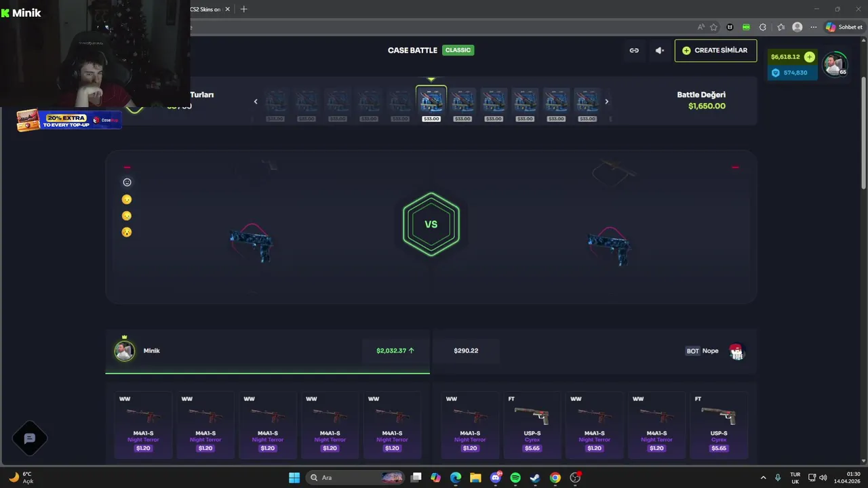Switch the TUR UK input language

795,478
